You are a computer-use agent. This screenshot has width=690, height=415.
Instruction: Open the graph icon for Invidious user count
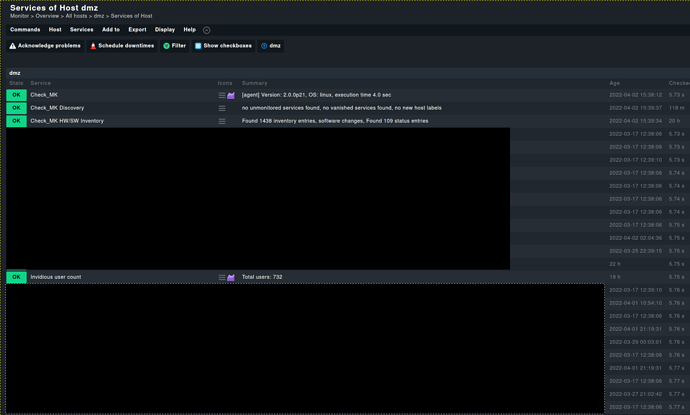pyautogui.click(x=231, y=277)
